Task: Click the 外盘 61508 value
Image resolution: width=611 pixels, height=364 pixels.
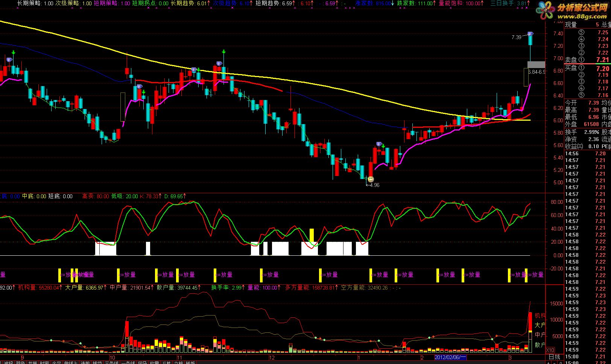Action: tap(591, 124)
